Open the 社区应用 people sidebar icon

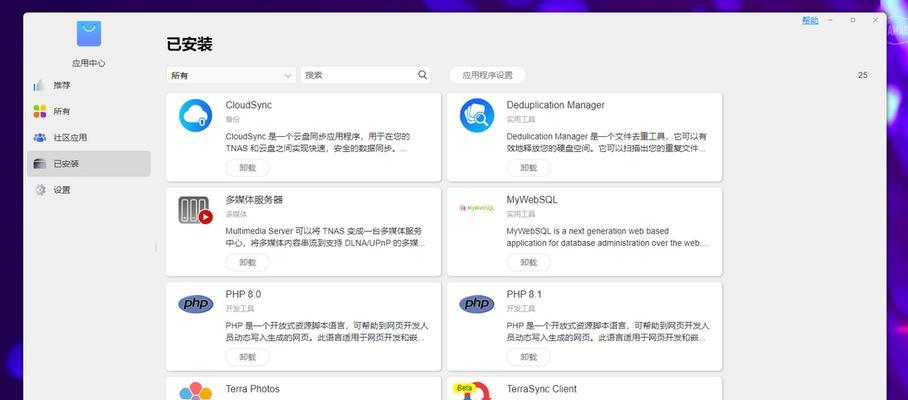tap(39, 138)
